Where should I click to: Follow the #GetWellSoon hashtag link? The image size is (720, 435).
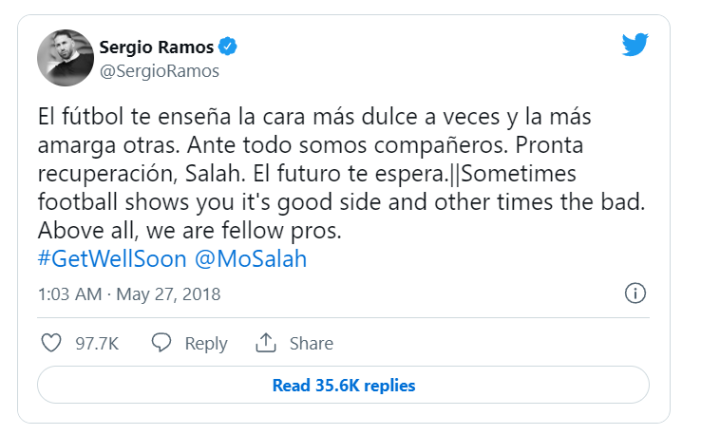pyautogui.click(x=111, y=259)
